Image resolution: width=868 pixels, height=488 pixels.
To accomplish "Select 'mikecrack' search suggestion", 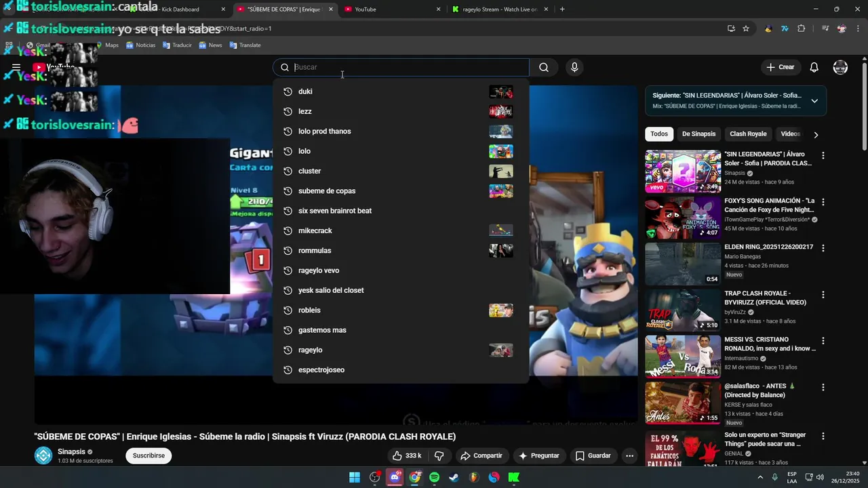I will (401, 230).
